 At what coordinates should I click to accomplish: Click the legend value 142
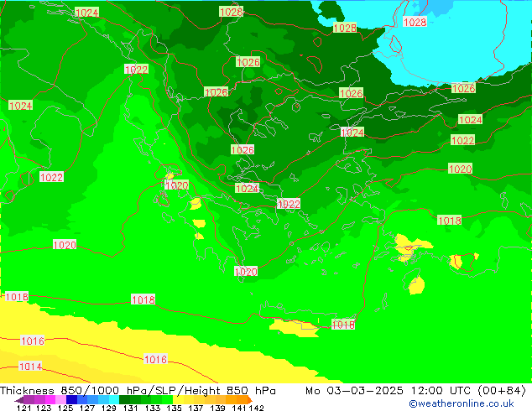point(256,408)
